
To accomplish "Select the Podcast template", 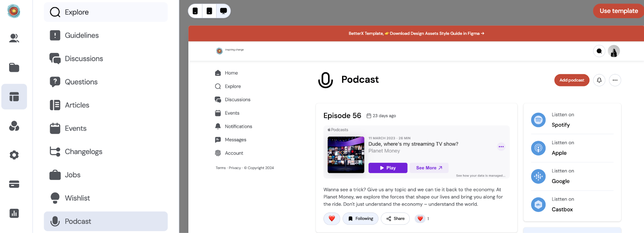I will point(106,221).
